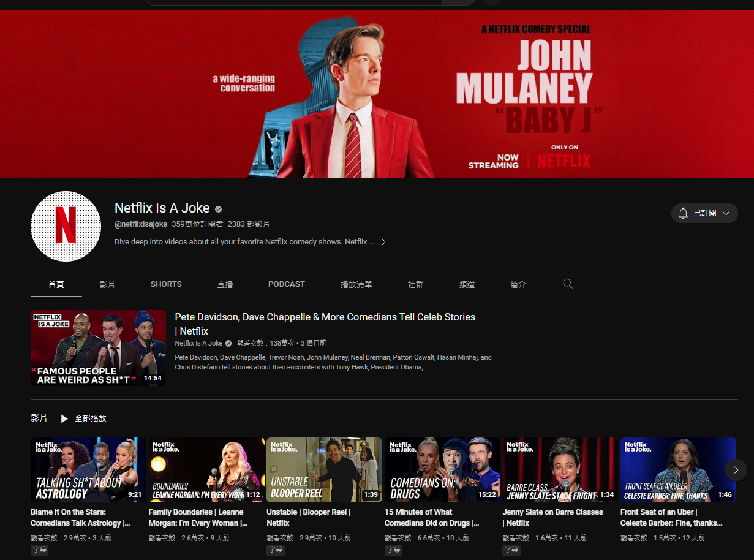This screenshot has width=754, height=560.
Task: Click the 字幕 badge under Unstable Blooper Reel
Action: point(275,550)
